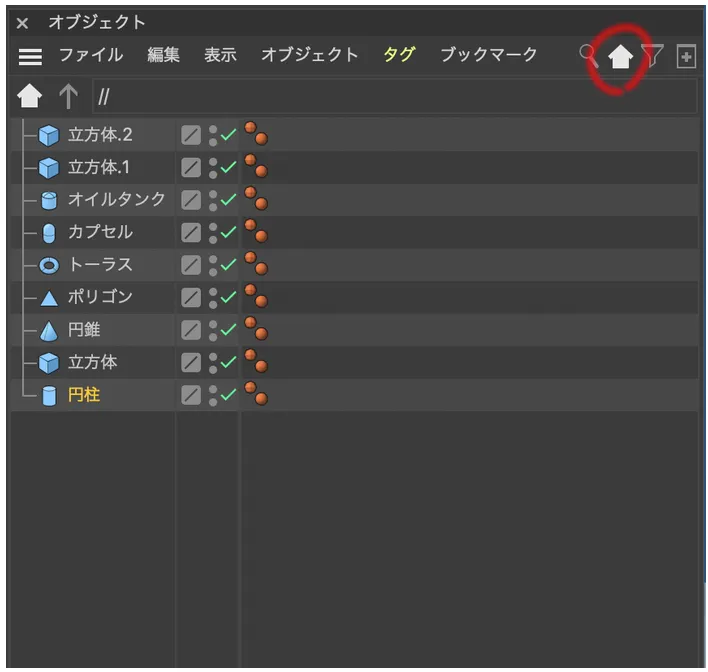Go up one level with the arrow
The image size is (708, 672).
click(x=68, y=96)
